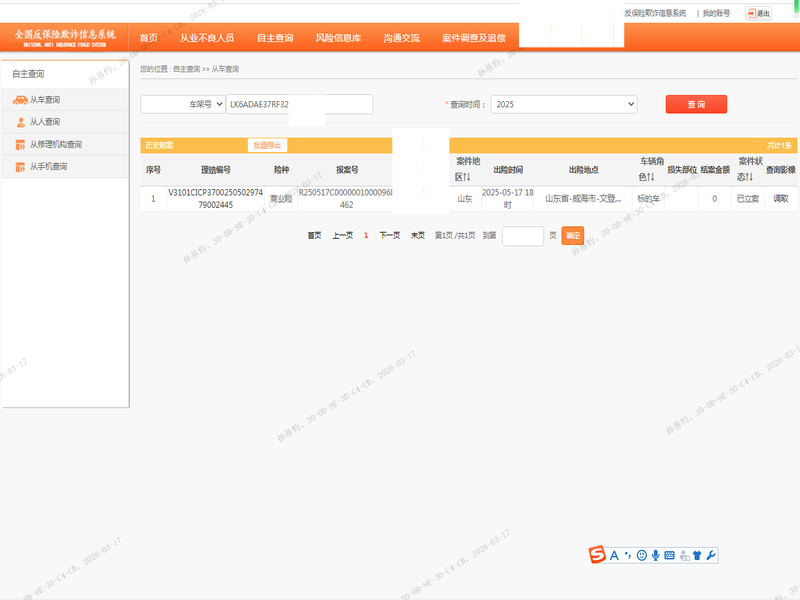Click claim number V3101CICP3700250502974 cell
The image size is (800, 600).
(x=215, y=198)
